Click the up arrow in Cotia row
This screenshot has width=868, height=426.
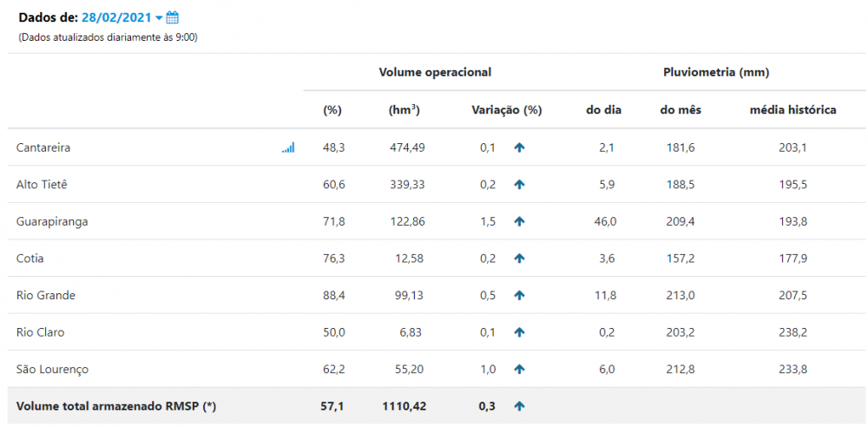pos(519,259)
